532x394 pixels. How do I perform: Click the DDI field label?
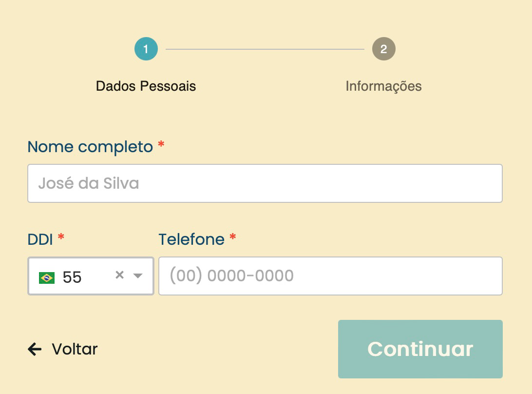[x=40, y=239]
